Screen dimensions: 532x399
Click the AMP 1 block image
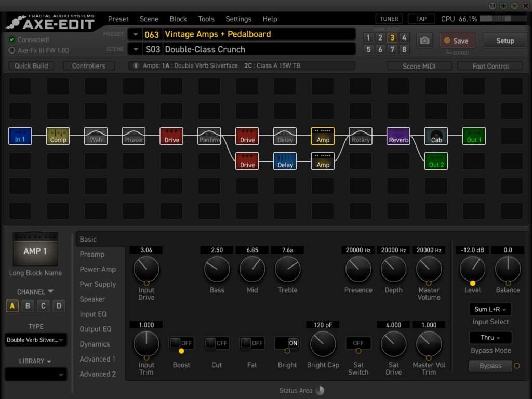[35, 249]
